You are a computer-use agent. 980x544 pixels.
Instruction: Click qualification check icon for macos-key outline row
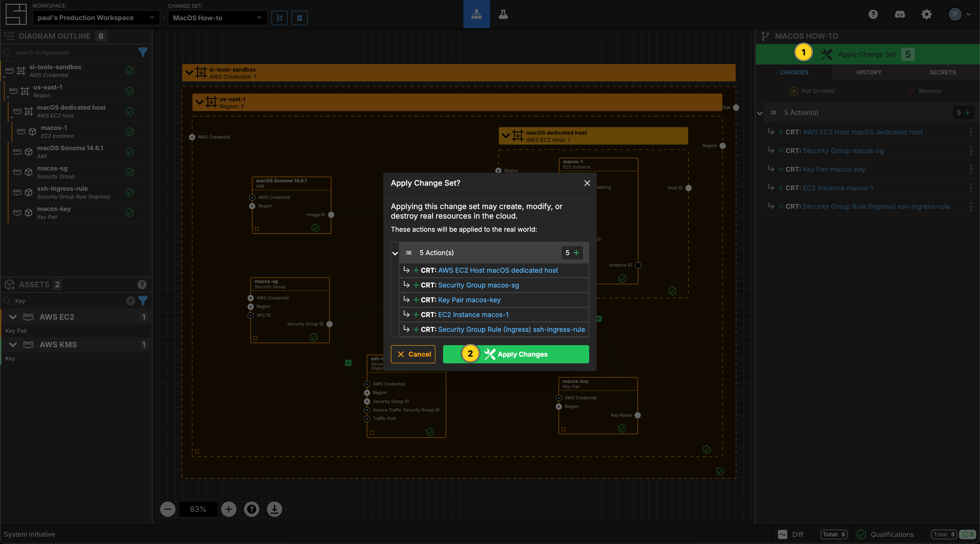[130, 213]
